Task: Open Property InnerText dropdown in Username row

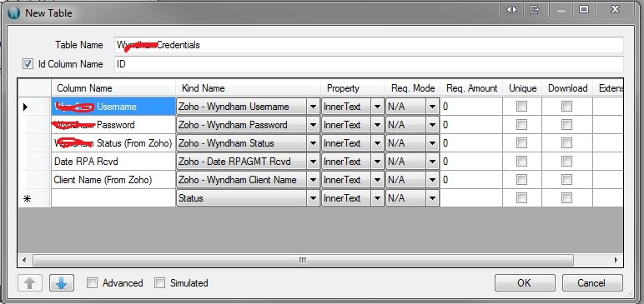Action: (x=377, y=107)
